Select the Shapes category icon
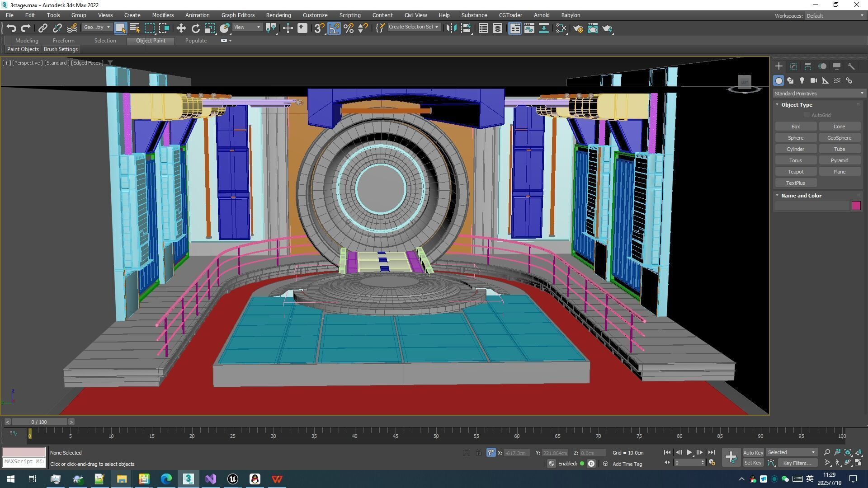868x488 pixels. (x=790, y=80)
